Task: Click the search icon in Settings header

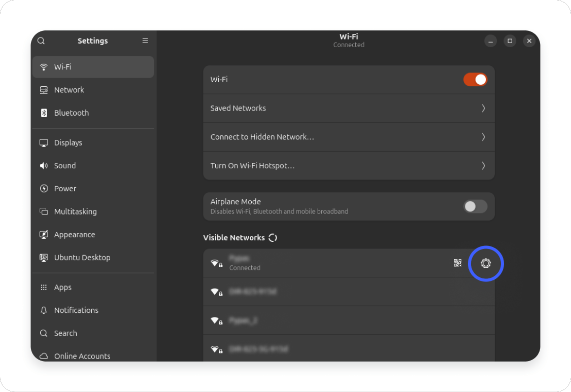Action: point(41,41)
